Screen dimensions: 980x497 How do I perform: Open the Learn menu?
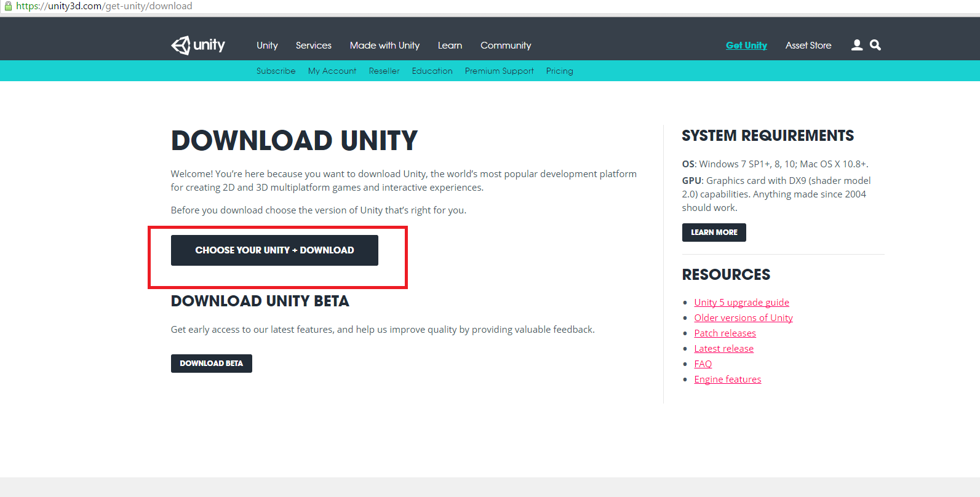(450, 46)
